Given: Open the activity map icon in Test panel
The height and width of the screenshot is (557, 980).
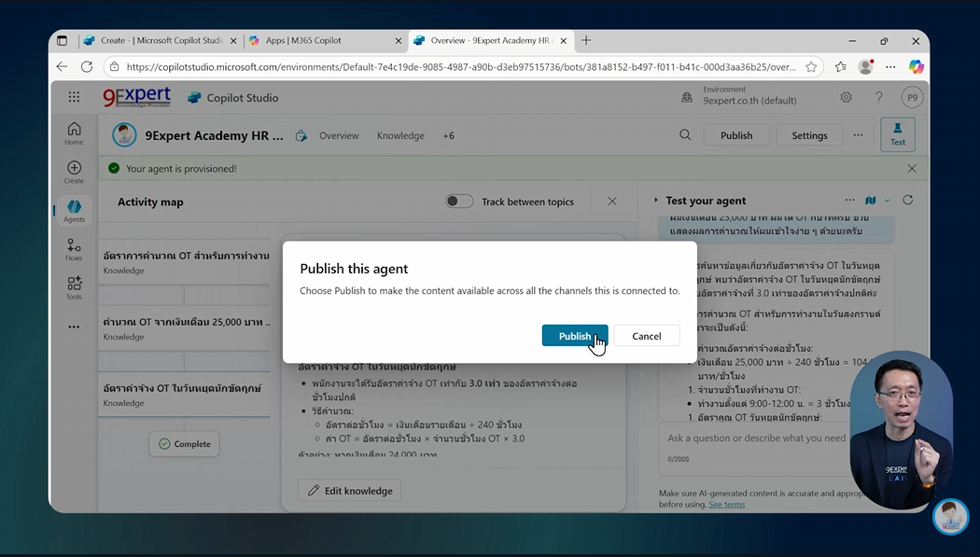Looking at the screenshot, I should pos(870,200).
